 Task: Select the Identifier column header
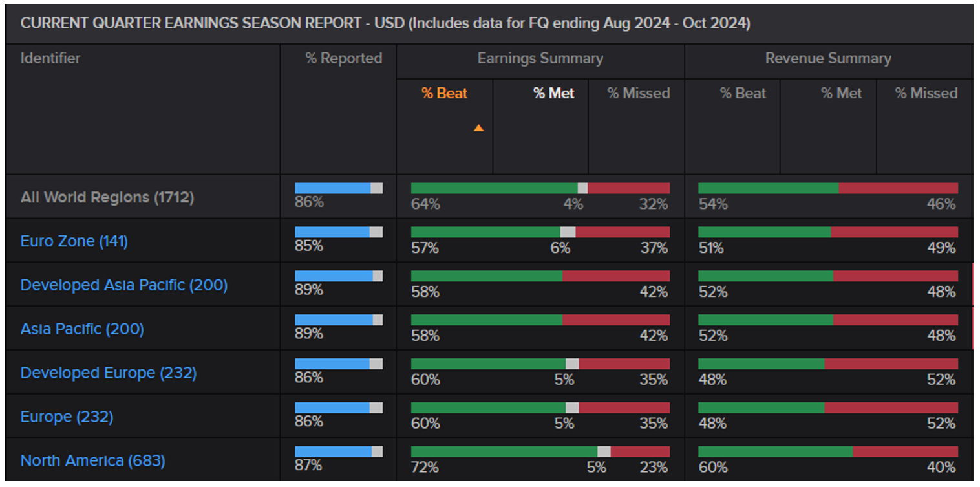pyautogui.click(x=50, y=58)
